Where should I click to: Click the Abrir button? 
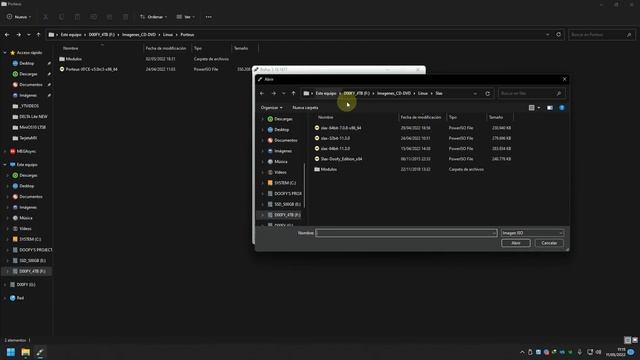(516, 243)
